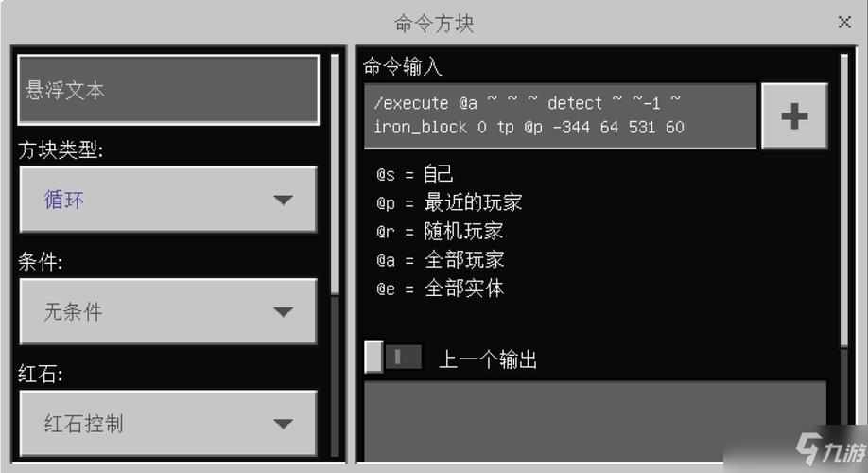This screenshot has height=473, width=868.
Task: Select the @r = 随机玩家 hint line
Action: point(440,231)
